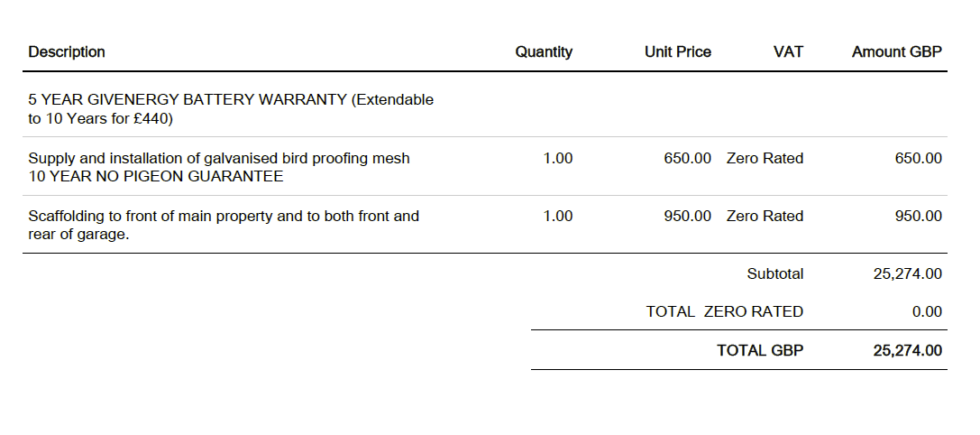Click the Amount GBP column header
This screenshot has width=980, height=435.
coord(896,52)
